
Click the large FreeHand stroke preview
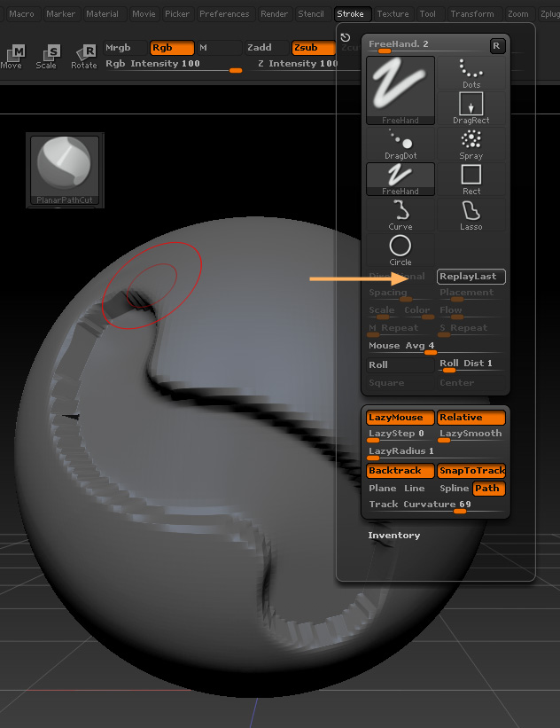click(x=401, y=90)
